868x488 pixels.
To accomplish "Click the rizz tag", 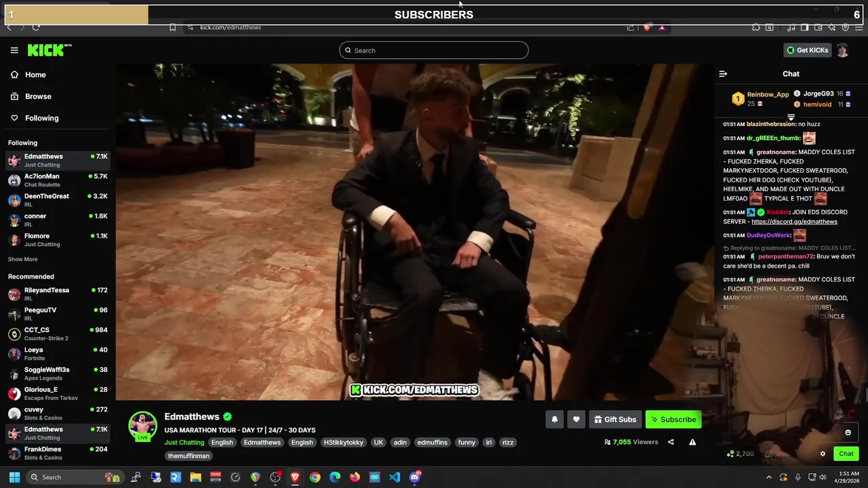I will [507, 442].
